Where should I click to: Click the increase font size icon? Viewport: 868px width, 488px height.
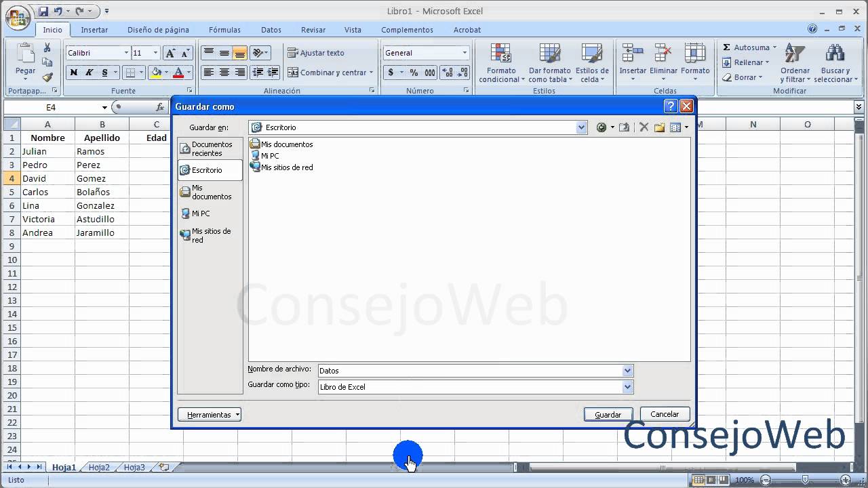(x=170, y=53)
